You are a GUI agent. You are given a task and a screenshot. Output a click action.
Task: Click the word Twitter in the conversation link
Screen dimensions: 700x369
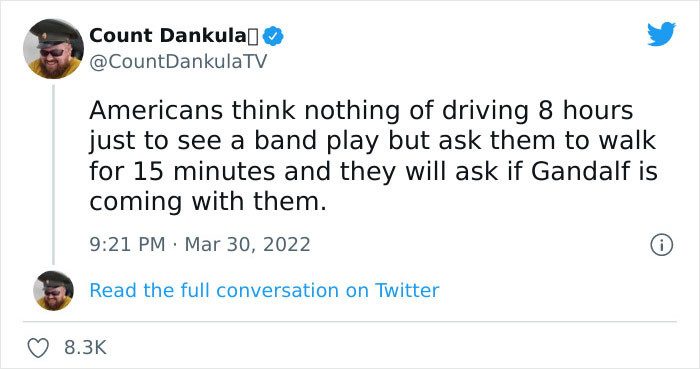pyautogui.click(x=407, y=290)
